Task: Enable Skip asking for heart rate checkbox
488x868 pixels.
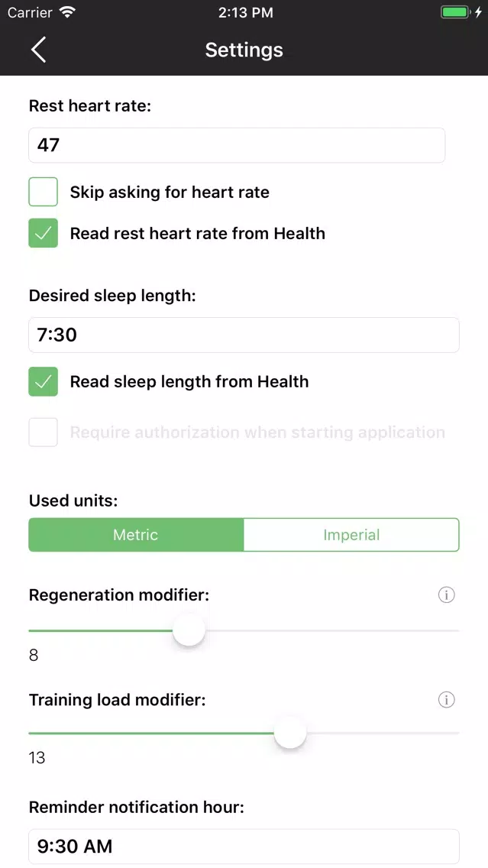Action: tap(44, 192)
